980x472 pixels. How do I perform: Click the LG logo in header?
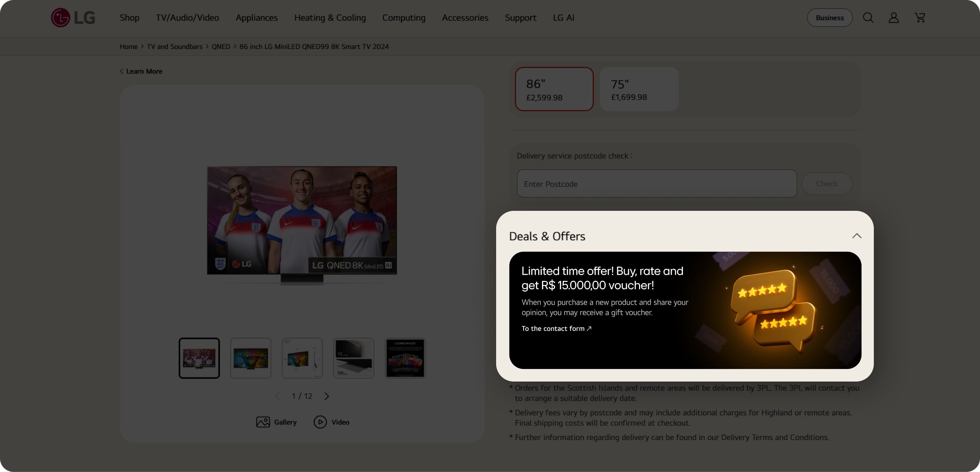point(73,17)
